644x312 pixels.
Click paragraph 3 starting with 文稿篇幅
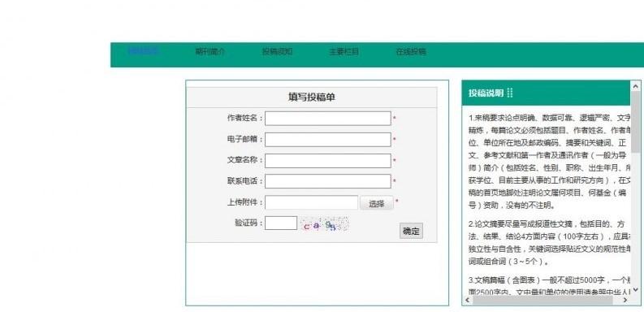[549, 286]
